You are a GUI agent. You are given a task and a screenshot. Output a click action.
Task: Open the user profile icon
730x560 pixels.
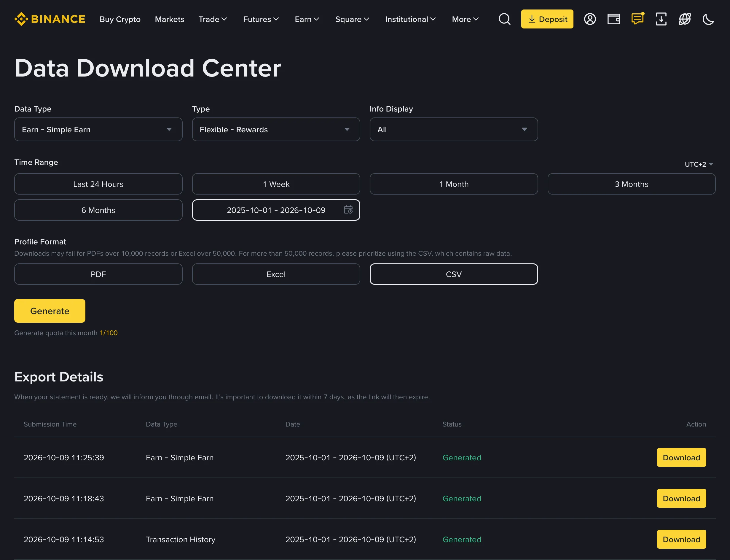(x=590, y=19)
